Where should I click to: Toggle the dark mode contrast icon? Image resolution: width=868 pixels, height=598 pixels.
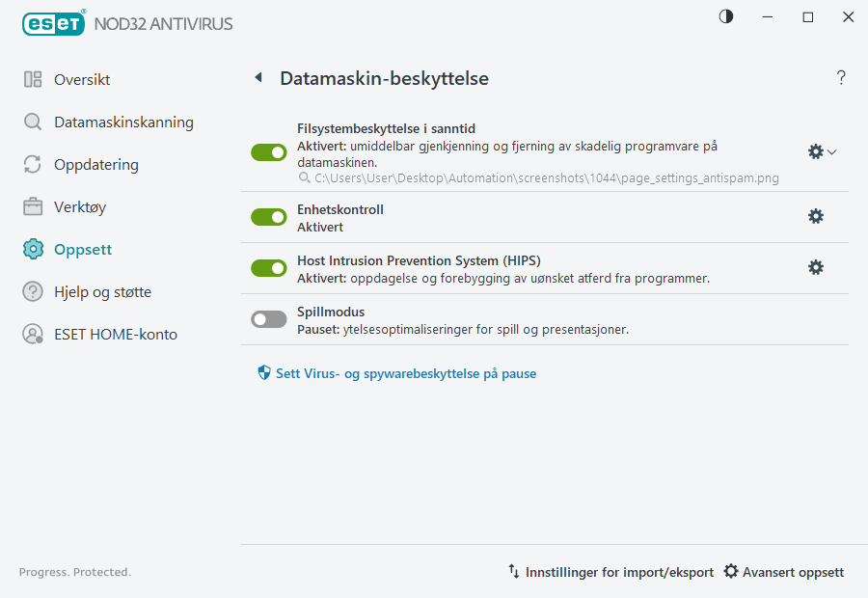(x=725, y=16)
